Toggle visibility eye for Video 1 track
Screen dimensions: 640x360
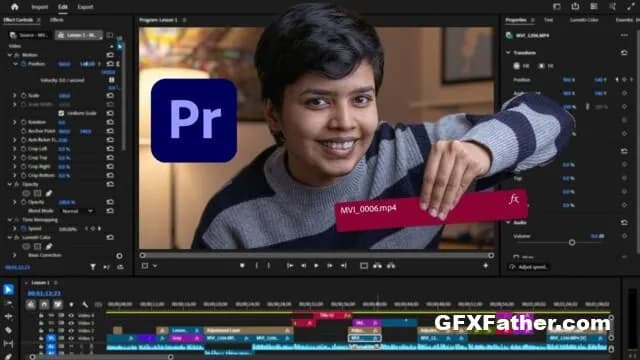pos(71,338)
